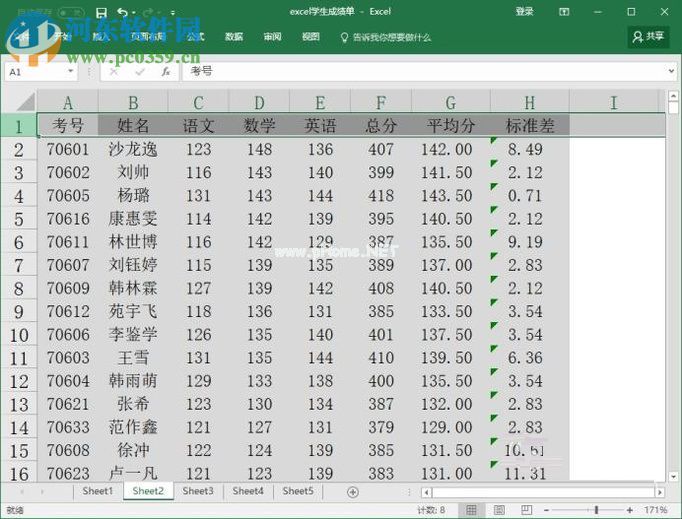Click the New Sheet plus icon
The image size is (682, 519).
pyautogui.click(x=353, y=492)
